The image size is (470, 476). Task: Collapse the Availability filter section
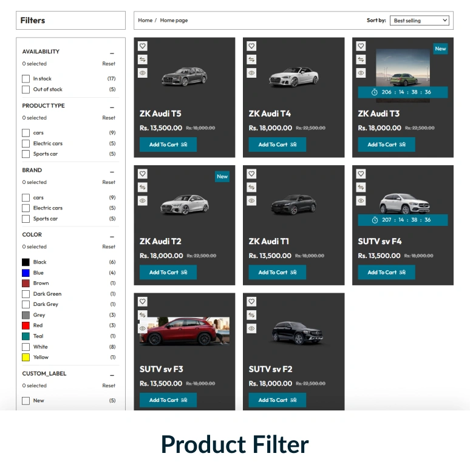112,53
